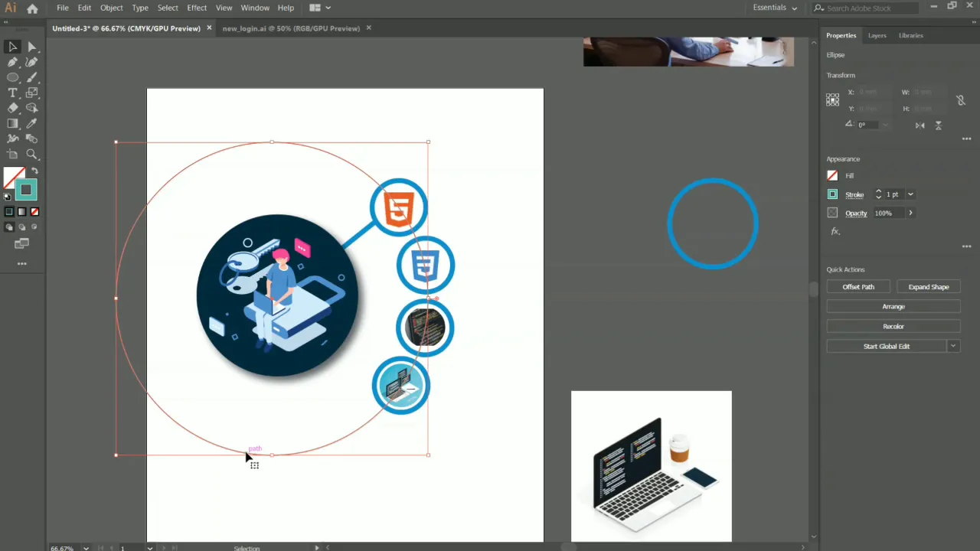Viewport: 980px width, 551px height.
Task: Change the screen mode icon
Action: pos(21,244)
